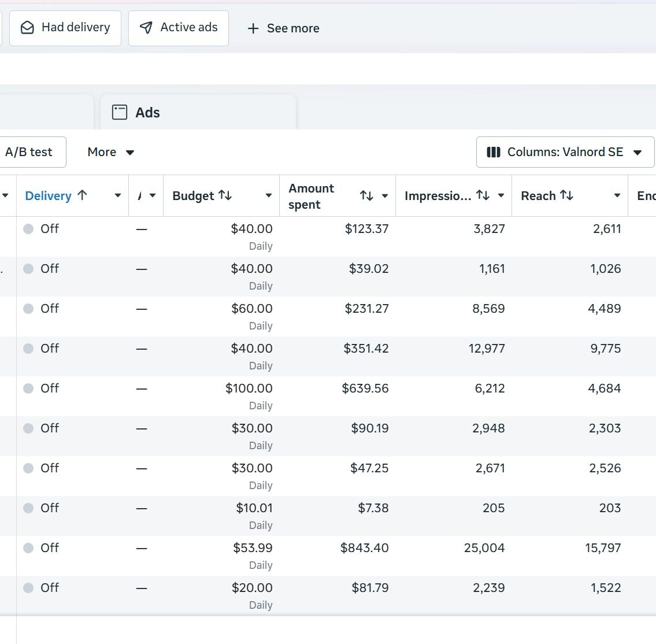
Task: Click the Off status dot for $639.56 row
Action: pyautogui.click(x=28, y=388)
